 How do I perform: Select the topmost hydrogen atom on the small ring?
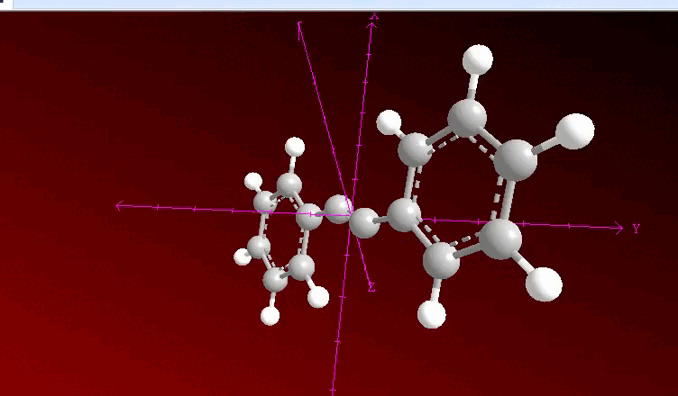click(x=295, y=147)
